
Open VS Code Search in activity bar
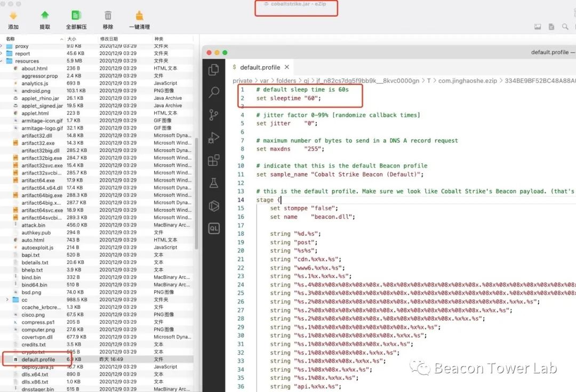pos(214,92)
